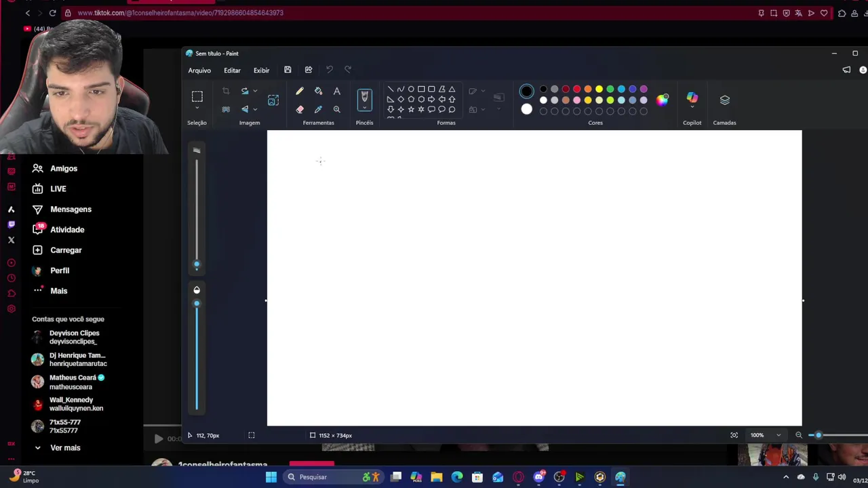Open the Brushes (Pincéis) dropdown
868x488 pixels.
(x=365, y=108)
